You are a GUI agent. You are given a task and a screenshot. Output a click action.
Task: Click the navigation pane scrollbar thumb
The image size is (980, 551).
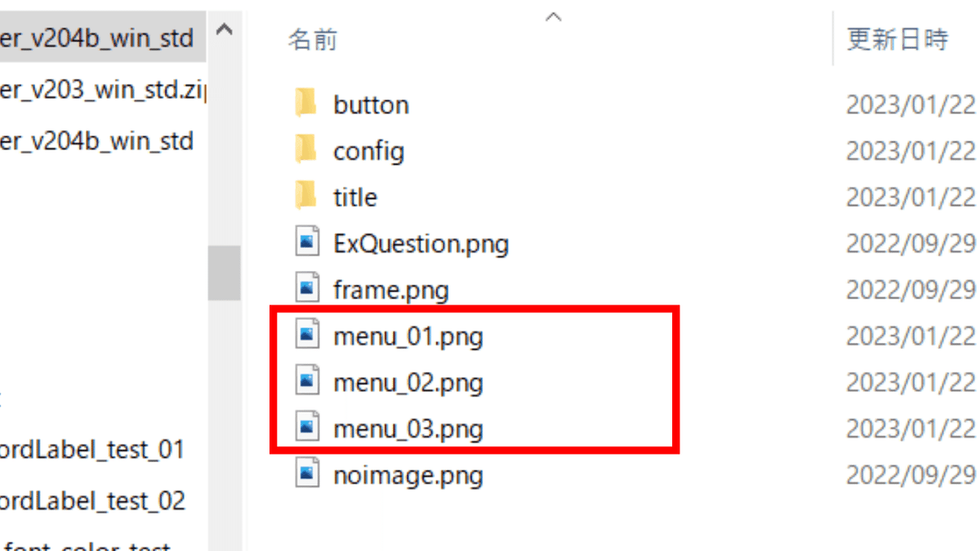pyautogui.click(x=224, y=273)
